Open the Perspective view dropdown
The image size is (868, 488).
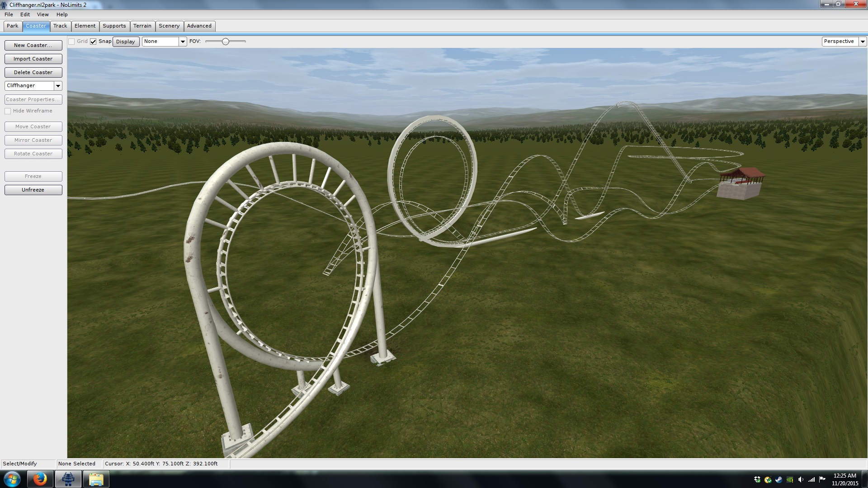pyautogui.click(x=863, y=42)
